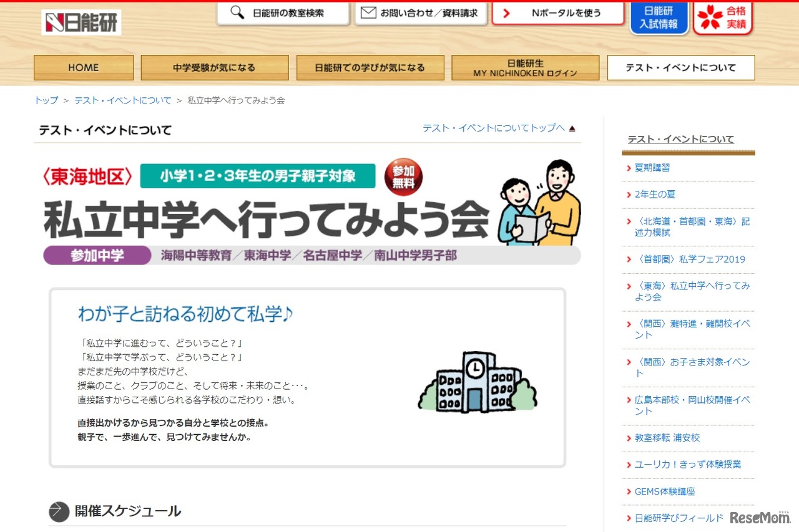
Task: Click the sidebar heading テスト・イベントについて
Action: coord(681,139)
